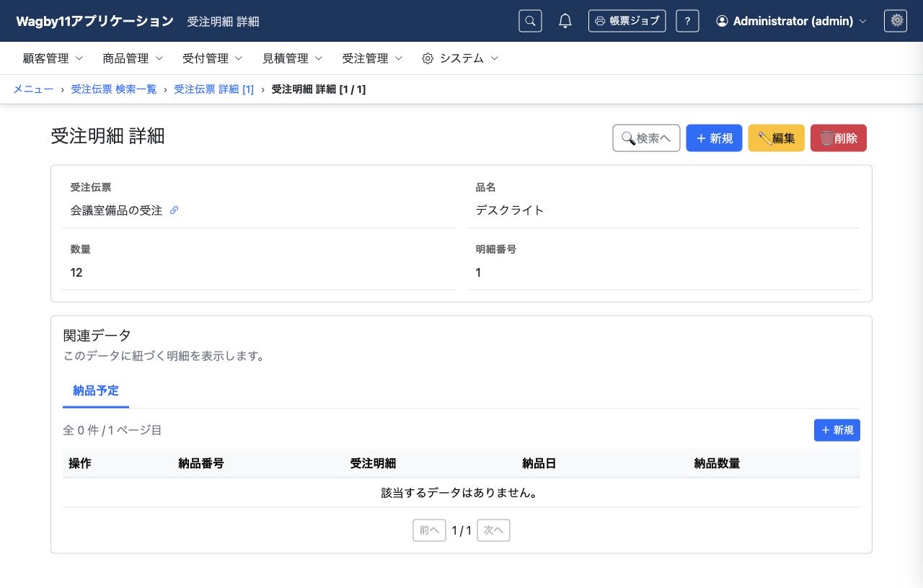
Task: Open the help question mark button
Action: tap(687, 21)
